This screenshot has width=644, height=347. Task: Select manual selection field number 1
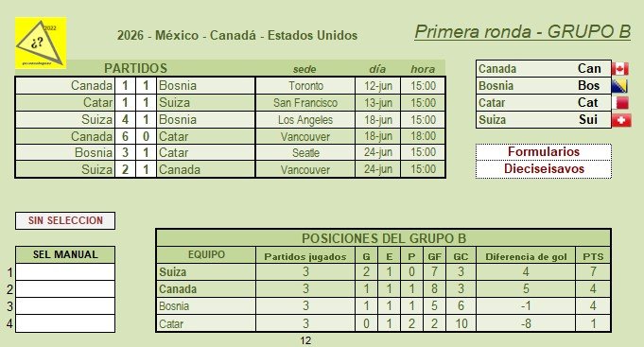(x=65, y=272)
